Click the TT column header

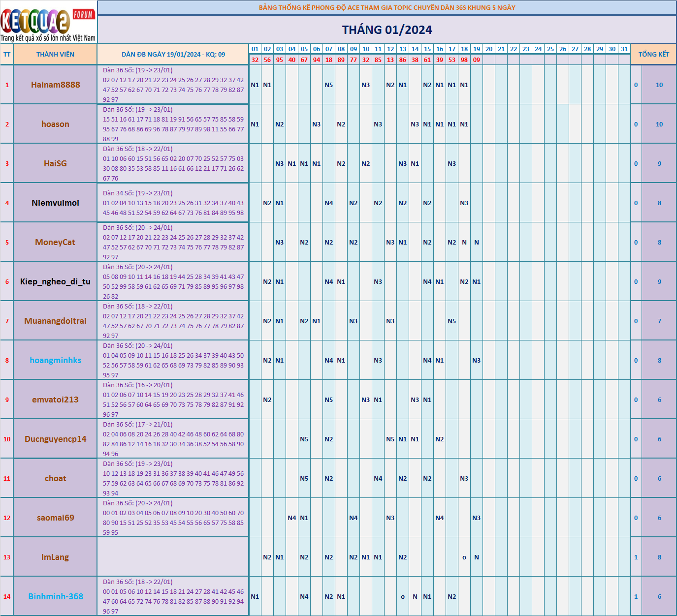[7, 54]
